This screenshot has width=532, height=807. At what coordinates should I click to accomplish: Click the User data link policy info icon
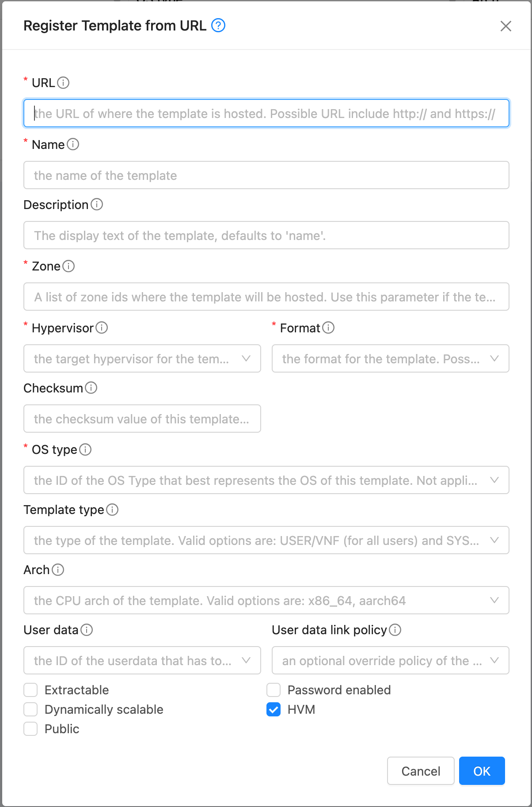tap(395, 630)
